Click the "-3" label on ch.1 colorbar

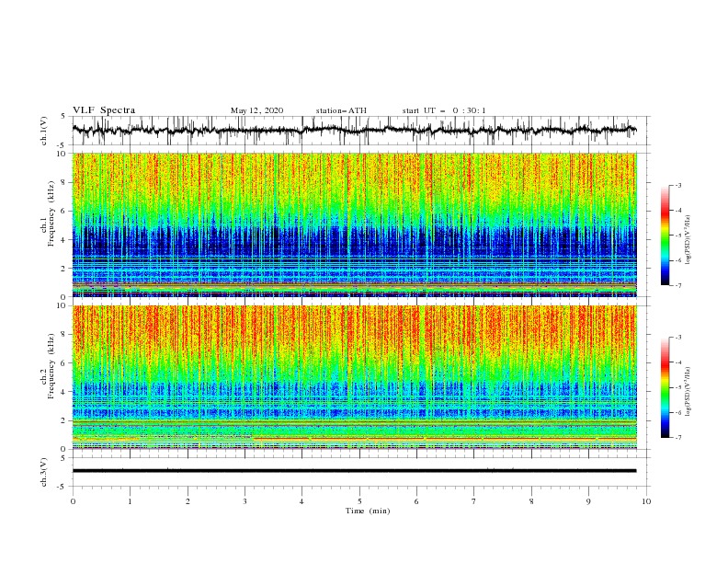click(x=678, y=185)
